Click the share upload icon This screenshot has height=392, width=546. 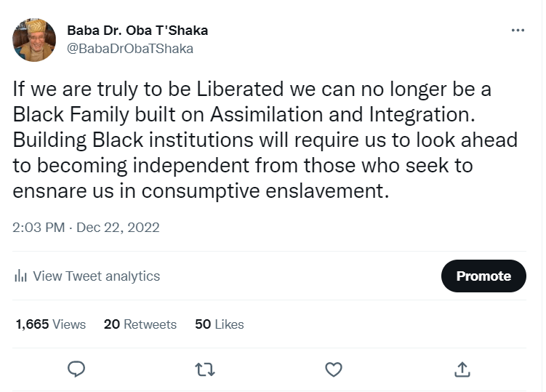tap(462, 369)
